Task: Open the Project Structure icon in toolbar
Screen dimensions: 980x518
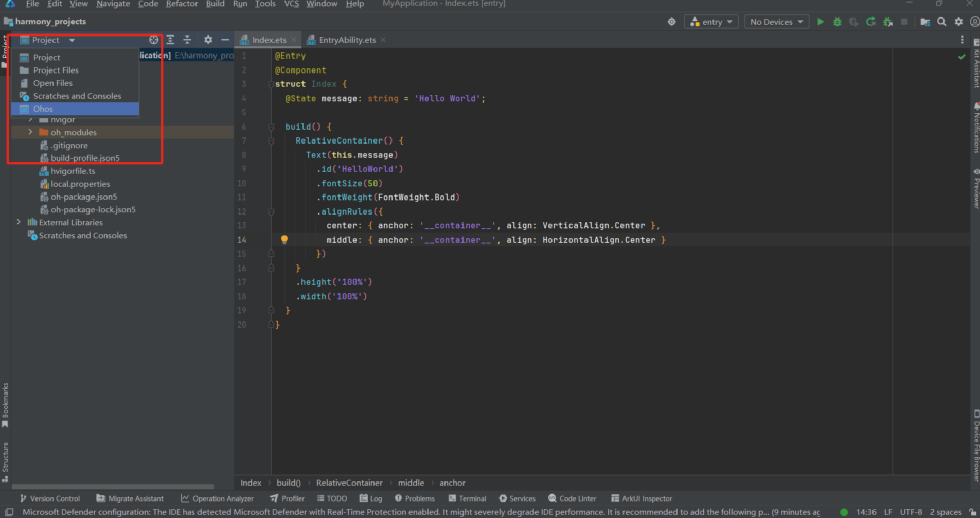Action: (x=925, y=22)
